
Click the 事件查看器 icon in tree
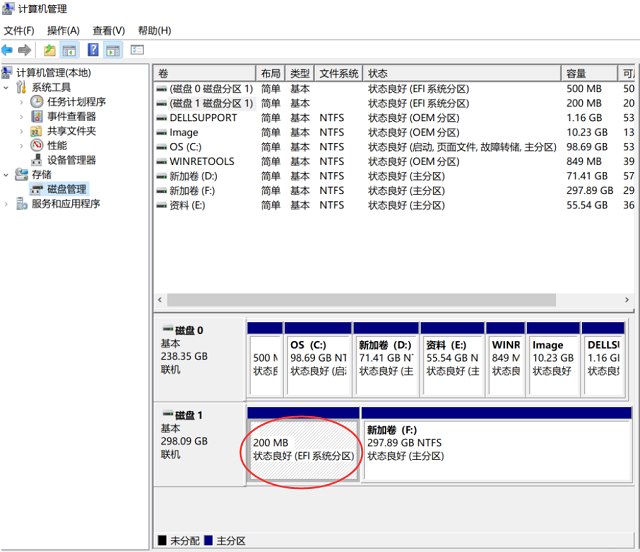coord(37,116)
